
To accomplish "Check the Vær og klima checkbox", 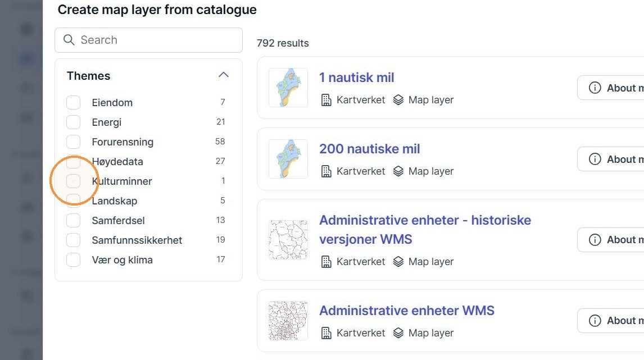I will [x=74, y=260].
